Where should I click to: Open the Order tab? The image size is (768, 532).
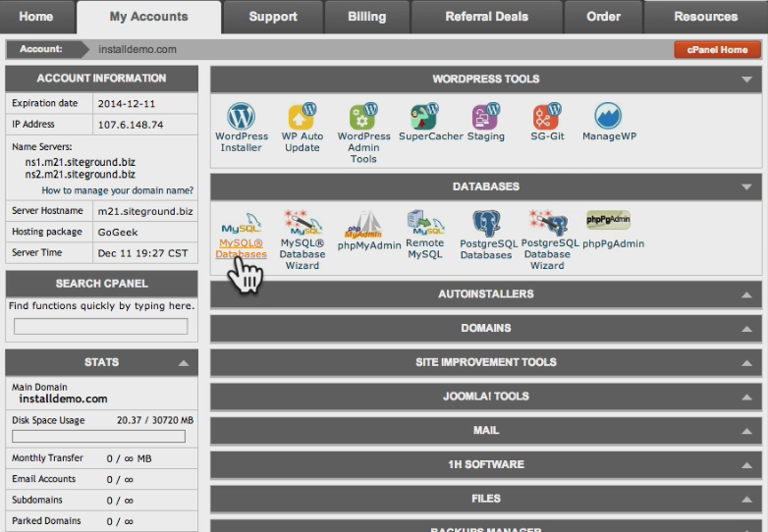(x=603, y=17)
